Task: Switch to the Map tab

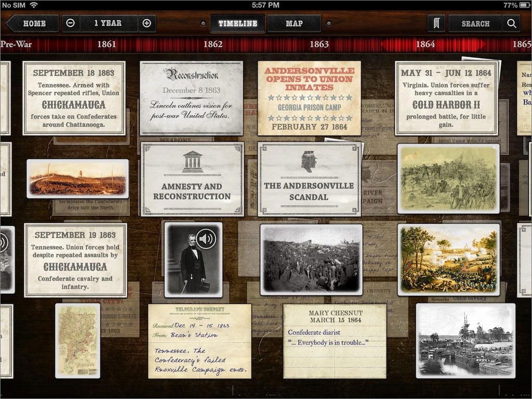Action: 294,23
